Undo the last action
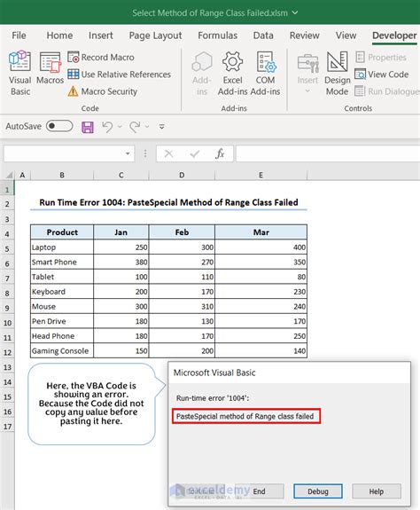The height and width of the screenshot is (510, 420). pyautogui.click(x=107, y=127)
